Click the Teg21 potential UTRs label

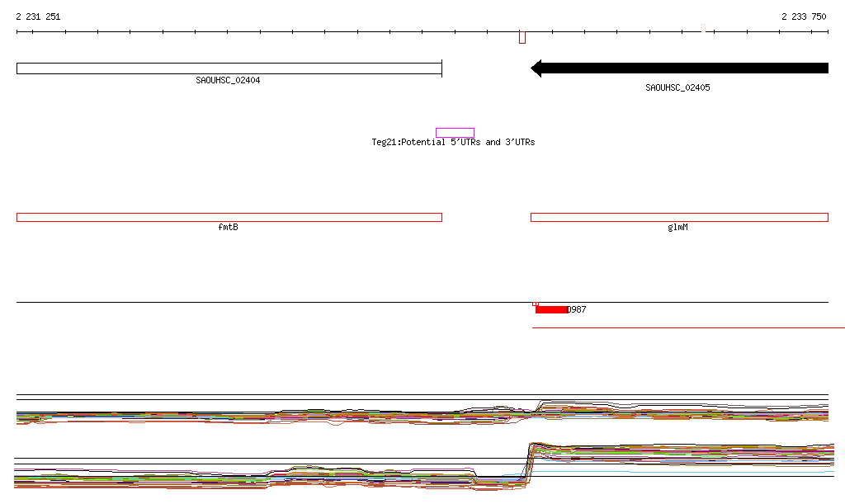(453, 142)
